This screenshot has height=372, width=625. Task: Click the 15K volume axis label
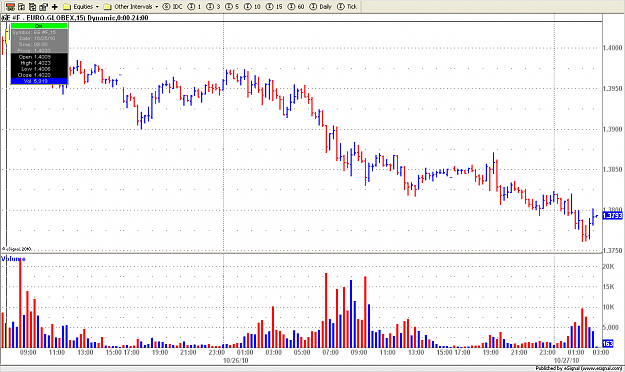pyautogui.click(x=608, y=287)
